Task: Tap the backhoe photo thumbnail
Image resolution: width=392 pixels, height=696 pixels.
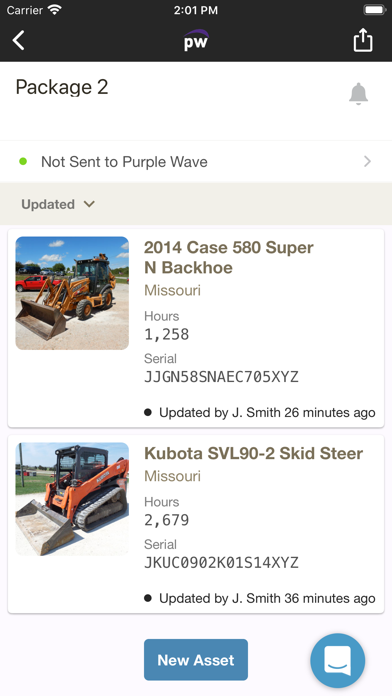Action: [72, 293]
